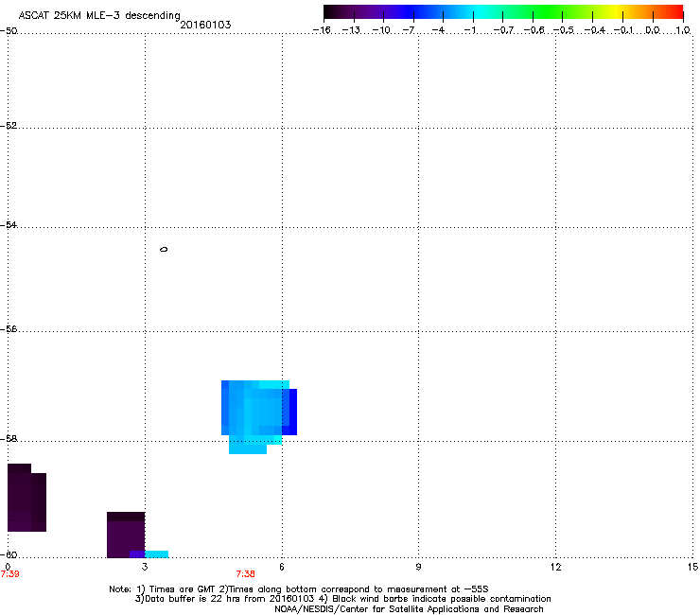
Task: Click the longitude 3 axis label
Action: 145,567
